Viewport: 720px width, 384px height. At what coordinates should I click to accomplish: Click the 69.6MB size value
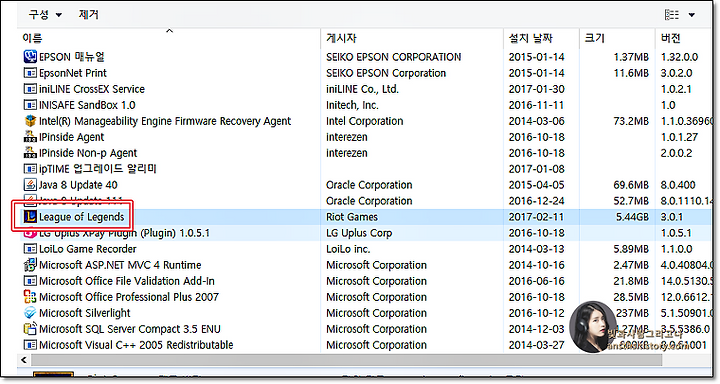631,185
